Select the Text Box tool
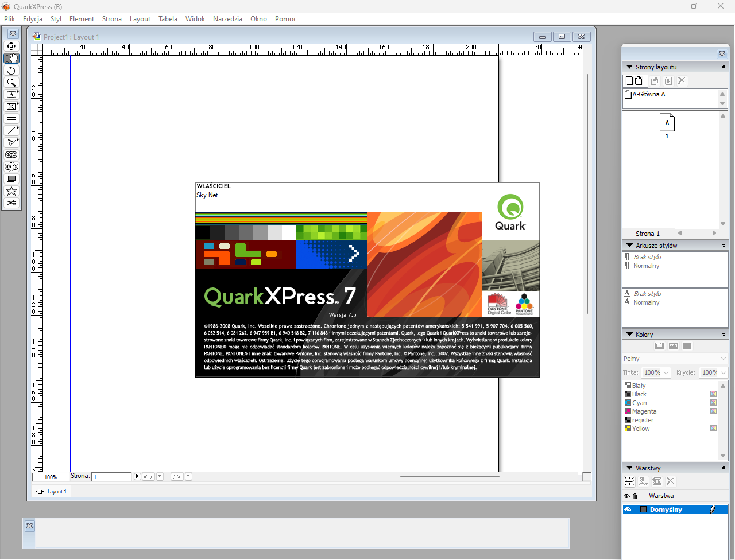The image size is (735, 560). (11, 94)
